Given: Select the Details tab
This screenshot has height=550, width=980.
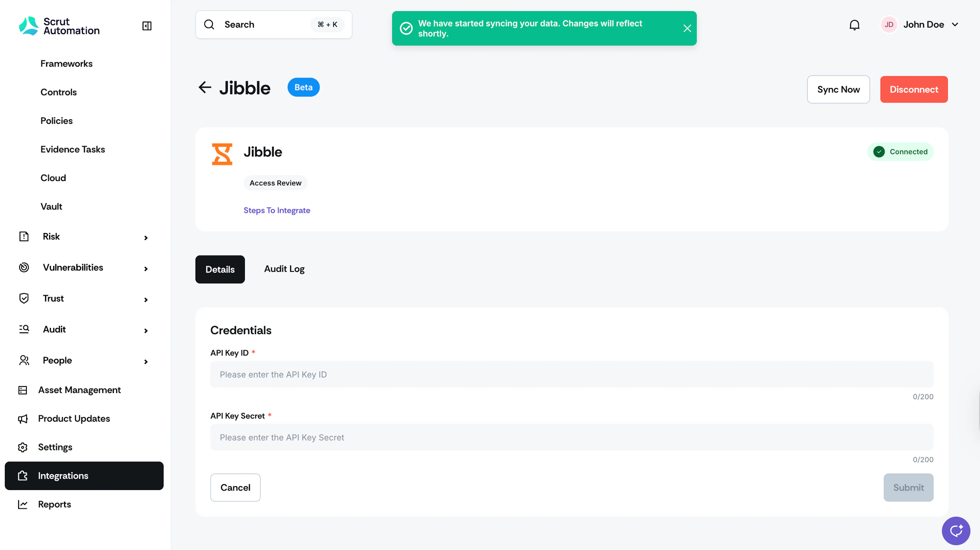Looking at the screenshot, I should [220, 269].
